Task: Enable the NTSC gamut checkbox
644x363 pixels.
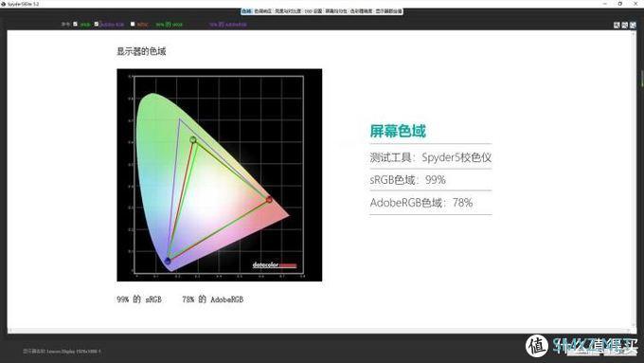Action: coord(133,24)
